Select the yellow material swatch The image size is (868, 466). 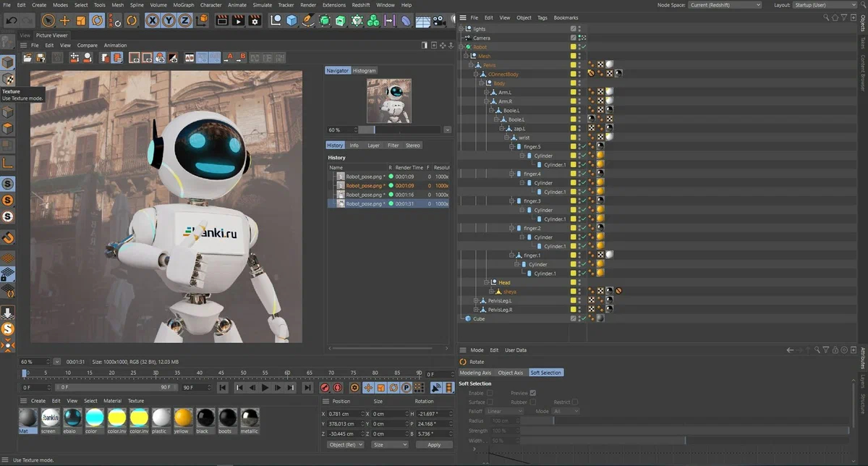pyautogui.click(x=184, y=418)
